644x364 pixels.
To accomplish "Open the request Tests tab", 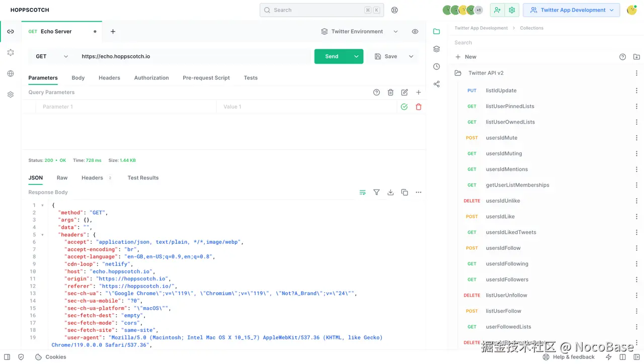I will click(251, 78).
